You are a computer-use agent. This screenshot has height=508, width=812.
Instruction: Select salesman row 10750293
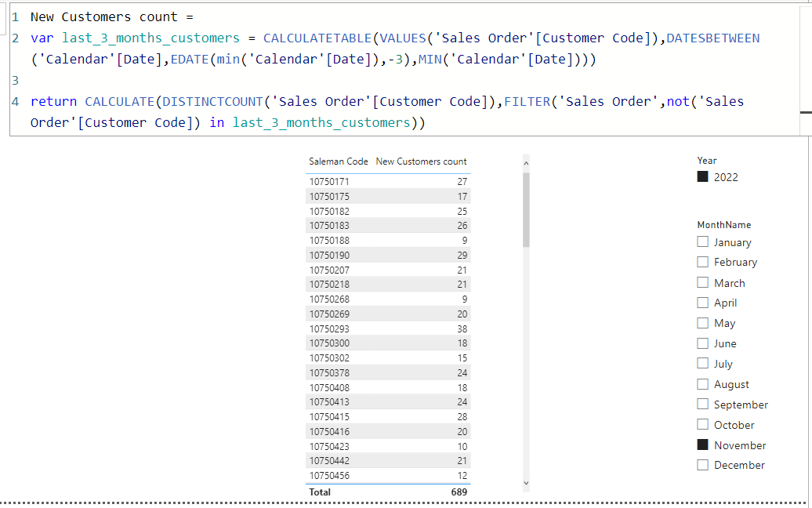(388, 328)
